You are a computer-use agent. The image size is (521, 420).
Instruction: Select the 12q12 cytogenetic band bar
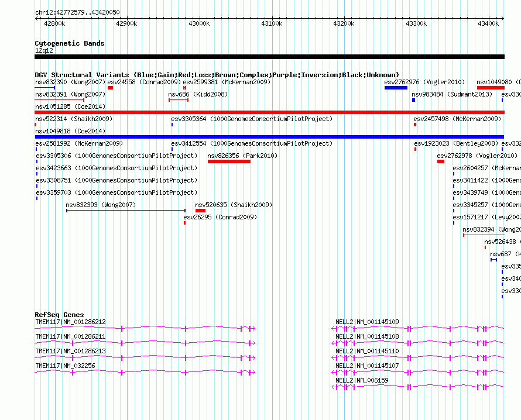pos(269,57)
